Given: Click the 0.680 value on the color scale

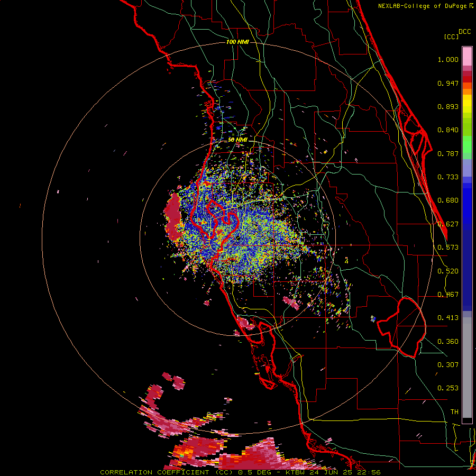Looking at the screenshot, I should [x=448, y=200].
